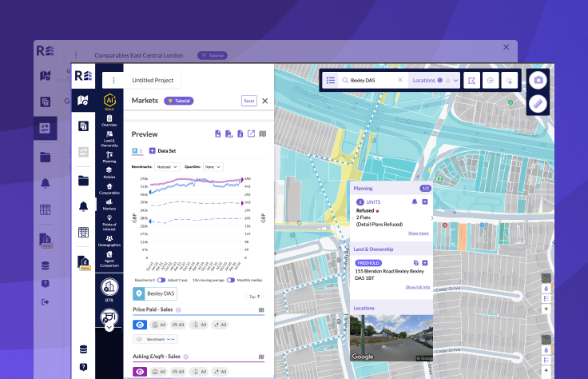Click Show full info link
This screenshot has height=379, width=588.
pos(418,287)
